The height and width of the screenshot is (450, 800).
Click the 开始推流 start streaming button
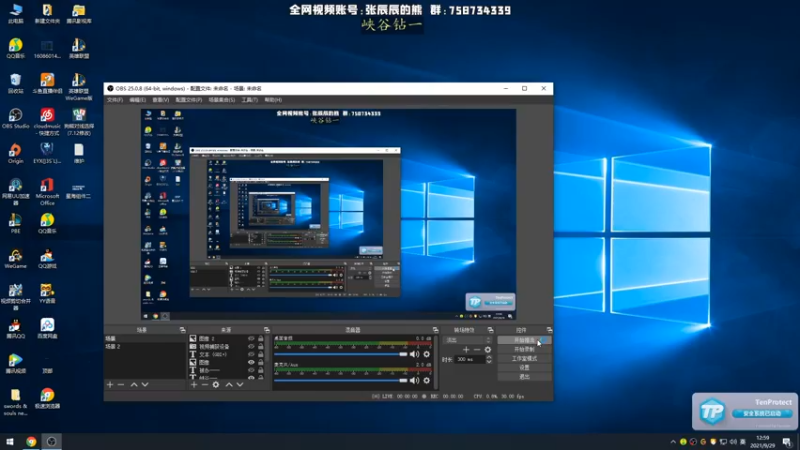coord(524,340)
